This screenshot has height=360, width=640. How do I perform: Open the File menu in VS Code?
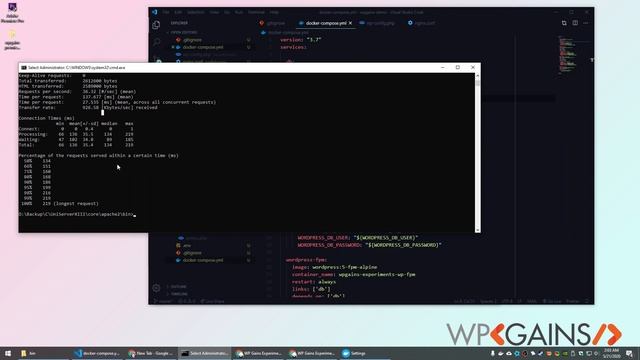click(166, 12)
